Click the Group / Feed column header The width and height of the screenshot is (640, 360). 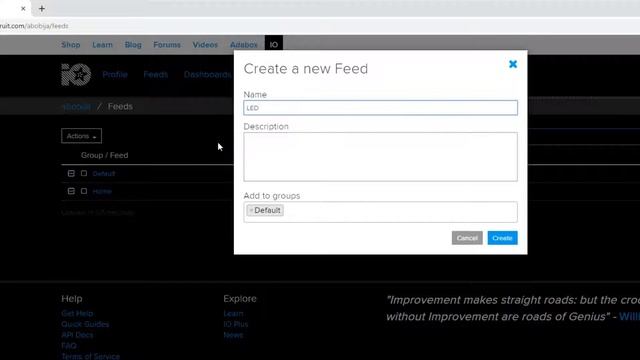tap(104, 155)
